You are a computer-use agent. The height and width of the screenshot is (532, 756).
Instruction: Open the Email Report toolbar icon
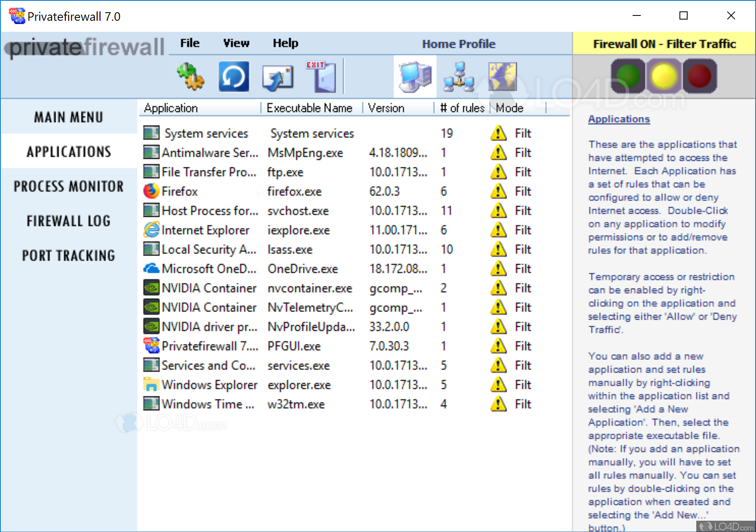pyautogui.click(x=278, y=76)
